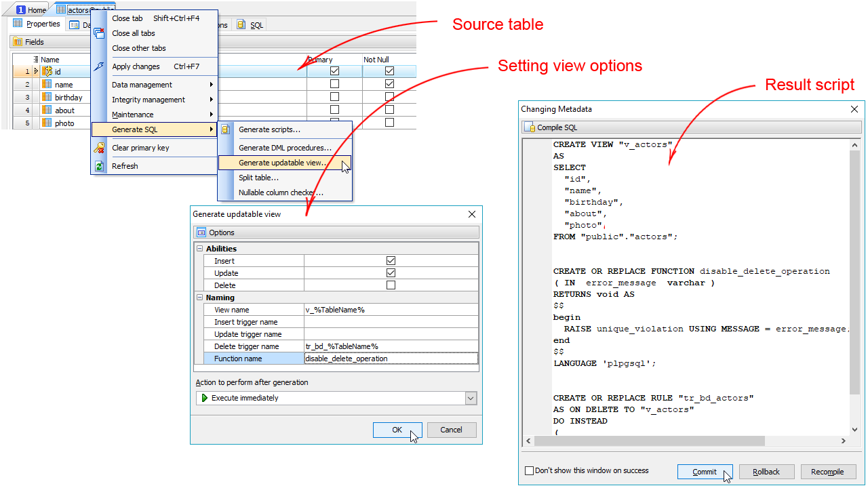The image size is (868, 488).
Task: Click the Clear primary key icon
Action: 100,148
